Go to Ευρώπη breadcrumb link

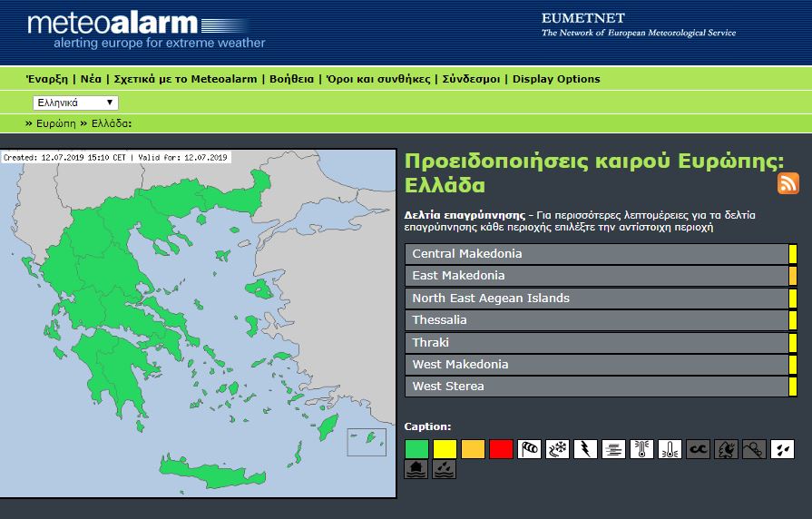click(56, 123)
